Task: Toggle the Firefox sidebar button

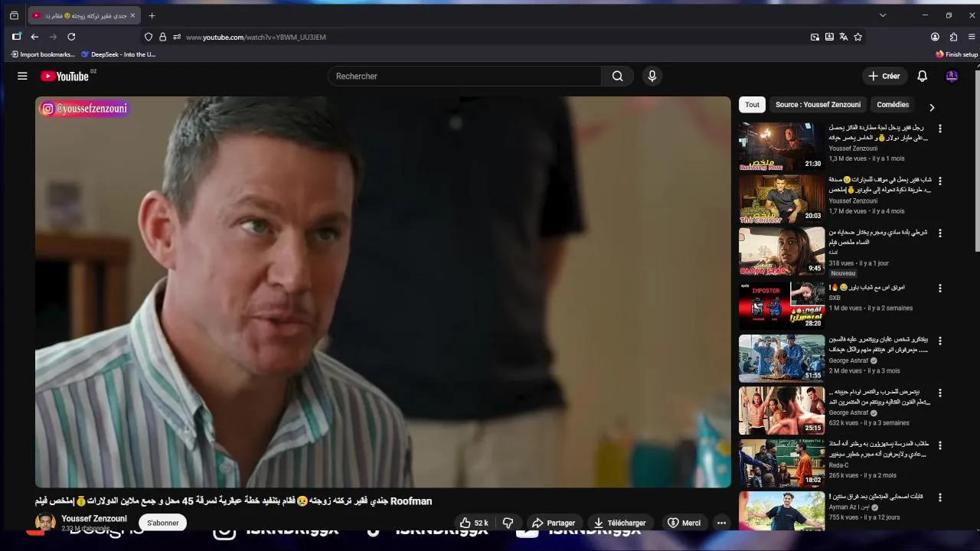Action: tap(16, 37)
